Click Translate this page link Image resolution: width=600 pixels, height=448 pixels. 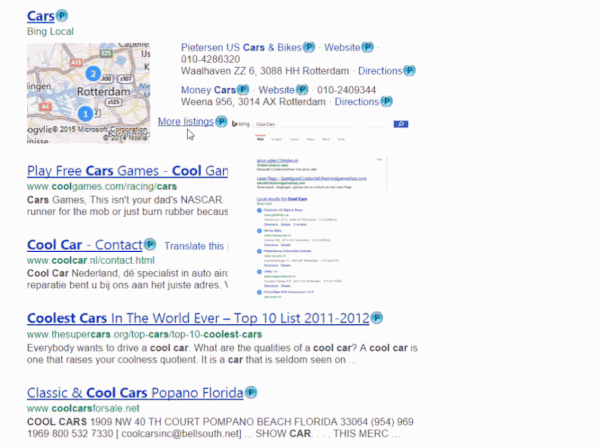point(196,246)
